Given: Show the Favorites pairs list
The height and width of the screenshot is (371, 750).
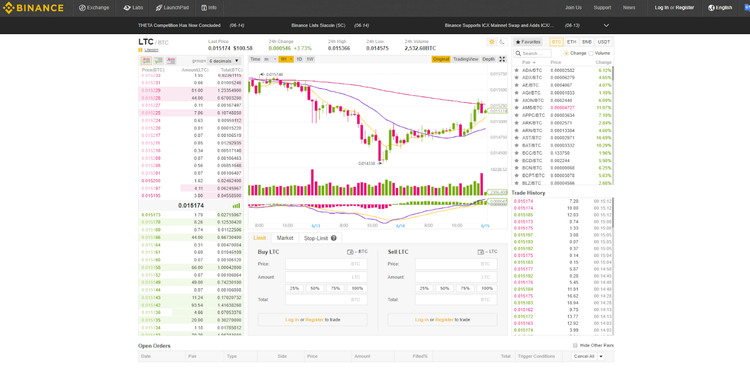Looking at the screenshot, I should pyautogui.click(x=528, y=42).
